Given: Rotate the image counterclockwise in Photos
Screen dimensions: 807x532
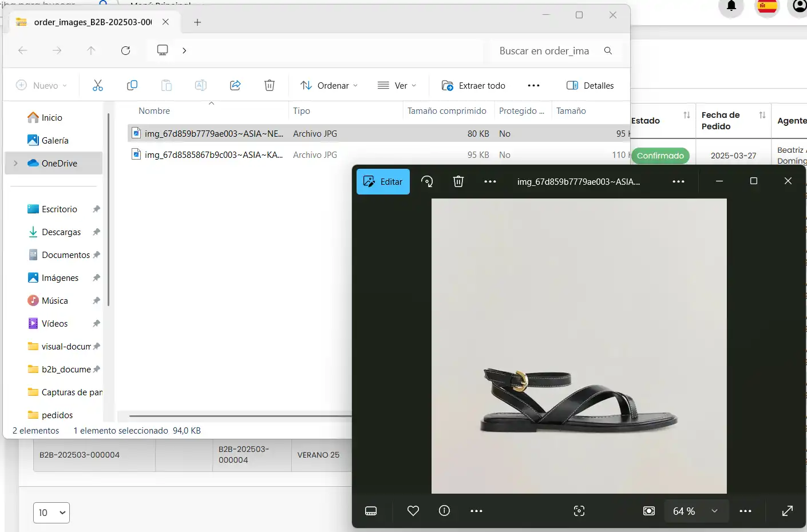Looking at the screenshot, I should click(427, 181).
